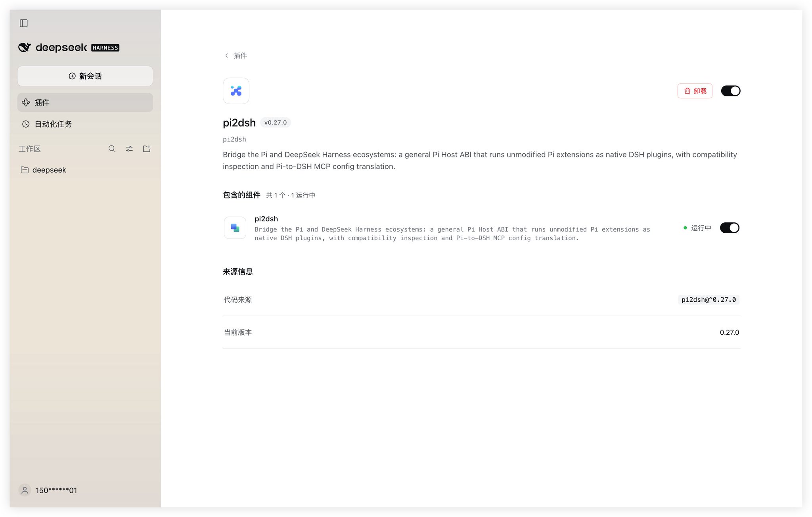Screen dimensions: 812x517
Task: Open the 自动化任务 menu item
Action: coord(85,124)
